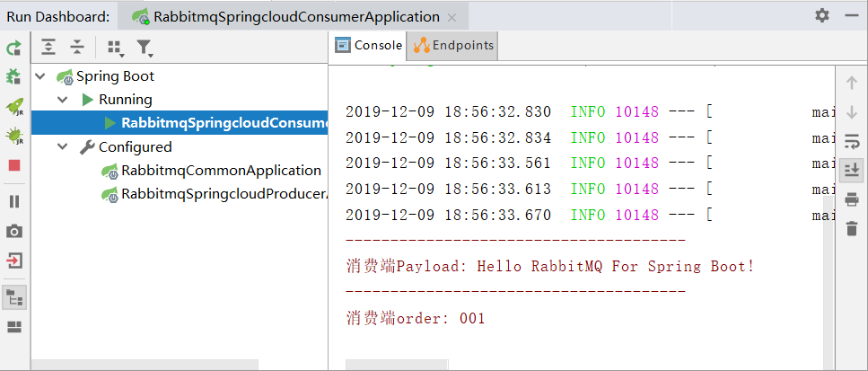Screen dimensions: 868x371
Task: Select RabbitmqCommonApplication configuration
Action: coord(221,171)
